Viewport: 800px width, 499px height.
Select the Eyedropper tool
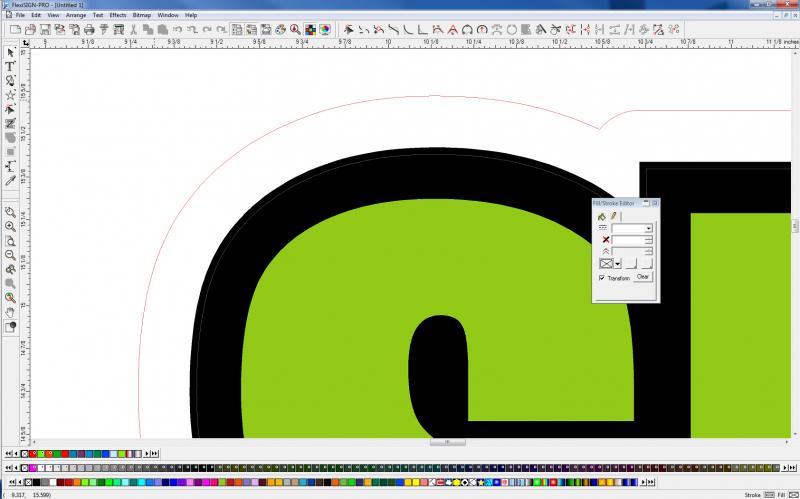[x=10, y=181]
